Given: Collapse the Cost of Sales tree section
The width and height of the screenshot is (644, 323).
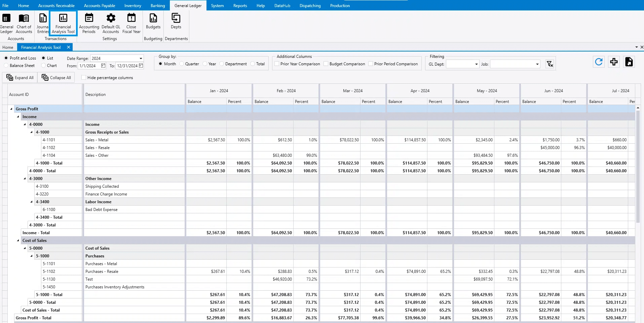Looking at the screenshot, I should pos(18,241).
